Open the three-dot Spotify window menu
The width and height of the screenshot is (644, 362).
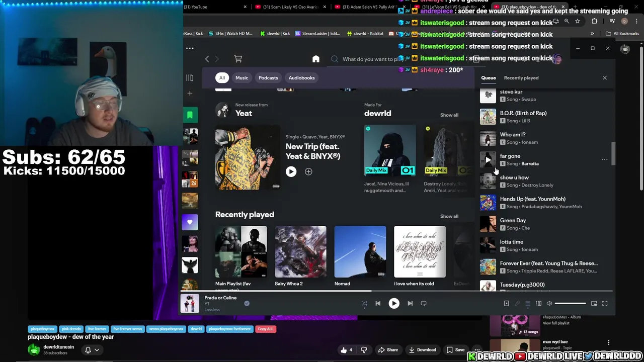click(190, 48)
